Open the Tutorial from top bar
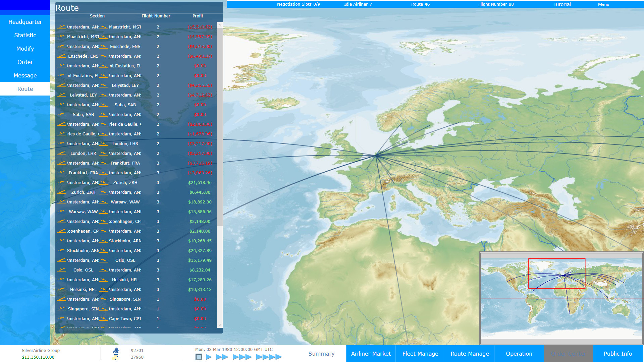This screenshot has height=362, width=644. (x=562, y=4)
